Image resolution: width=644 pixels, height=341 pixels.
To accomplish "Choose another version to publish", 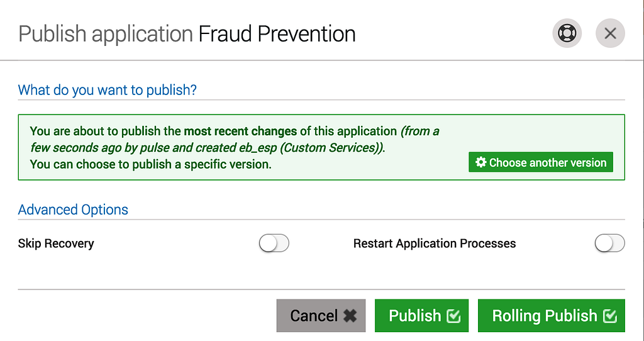I will point(541,162).
